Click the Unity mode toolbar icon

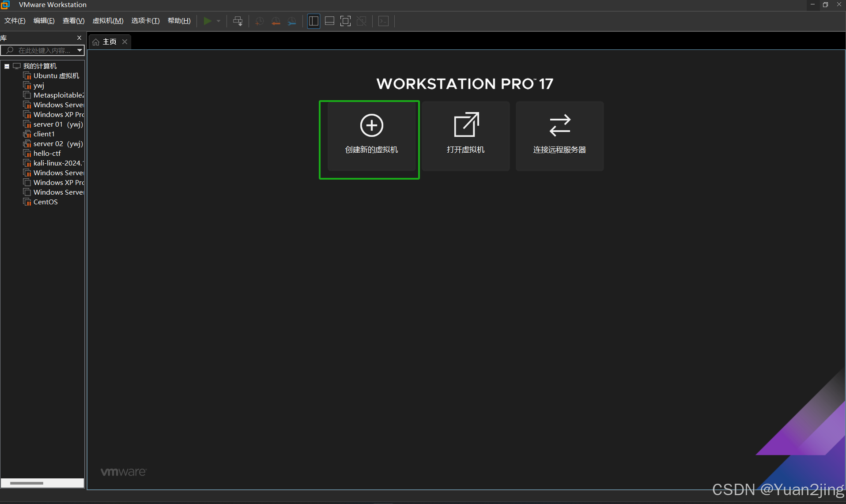(x=361, y=21)
